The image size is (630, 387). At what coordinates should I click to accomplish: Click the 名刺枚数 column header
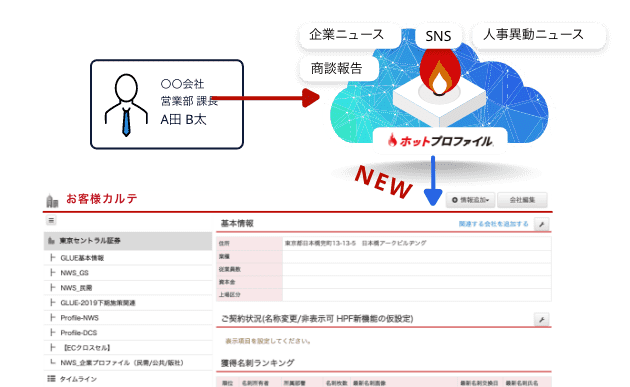tap(336, 383)
